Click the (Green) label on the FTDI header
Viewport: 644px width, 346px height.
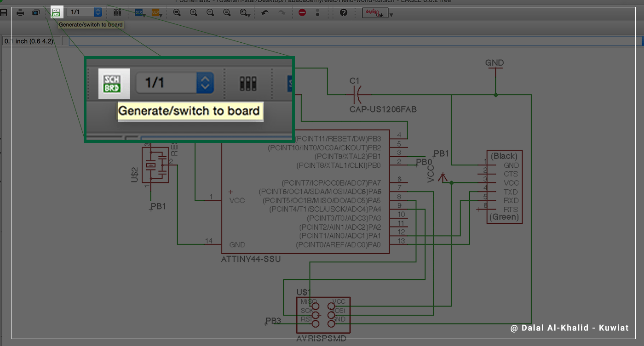tap(504, 217)
